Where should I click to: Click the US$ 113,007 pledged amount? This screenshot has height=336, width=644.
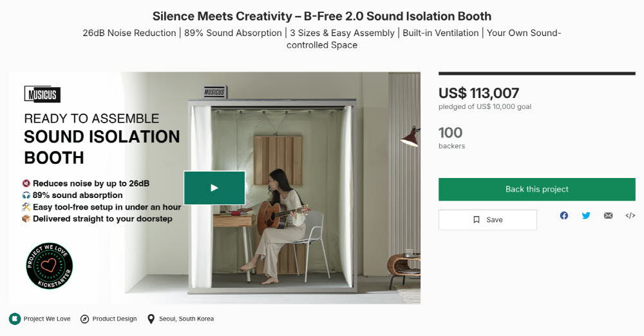pyautogui.click(x=479, y=93)
